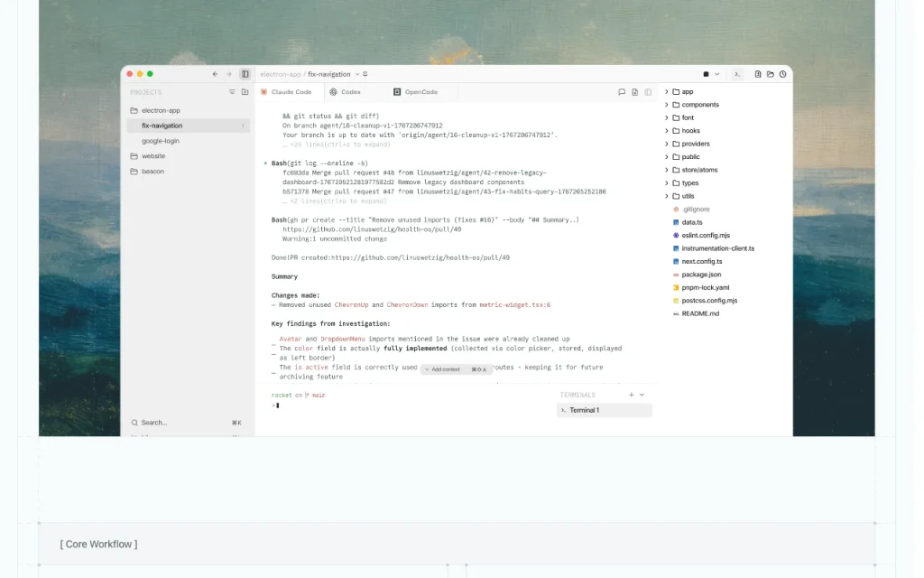This screenshot has height=578, width=924.
Task: Open the terminal prompt icon in title bar
Action: [x=736, y=74]
